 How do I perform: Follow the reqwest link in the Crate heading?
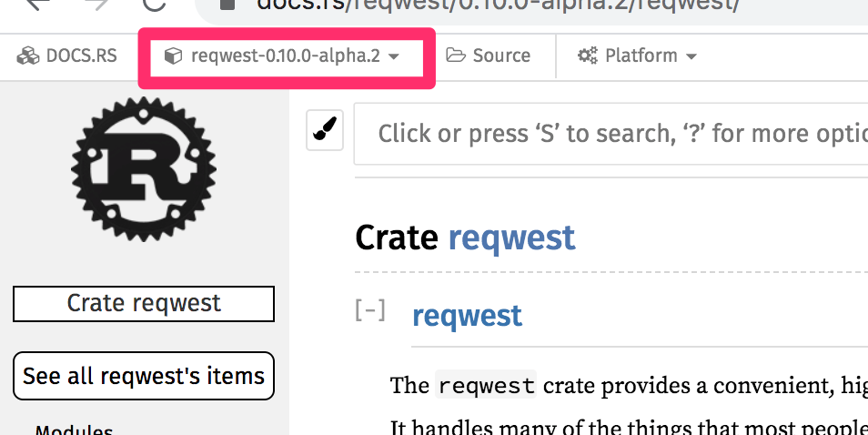coord(511,238)
